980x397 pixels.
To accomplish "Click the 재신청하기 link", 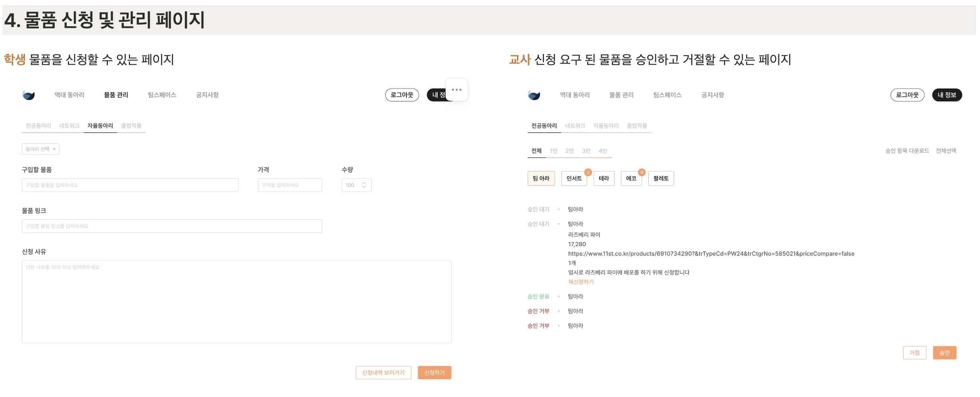I will tap(581, 282).
